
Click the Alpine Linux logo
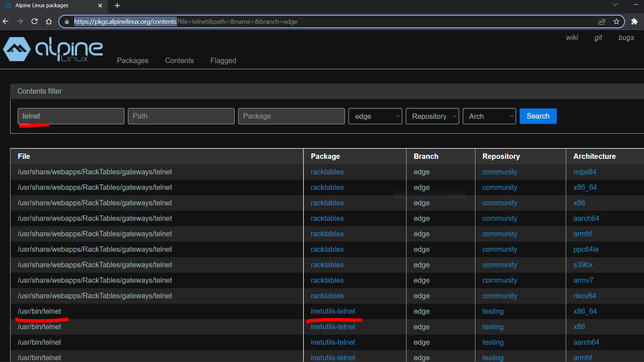tap(53, 49)
